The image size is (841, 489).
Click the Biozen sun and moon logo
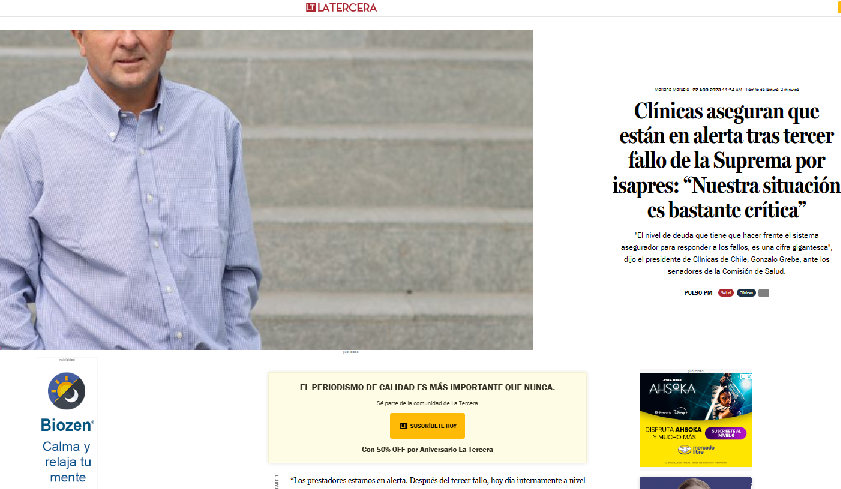[x=67, y=391]
